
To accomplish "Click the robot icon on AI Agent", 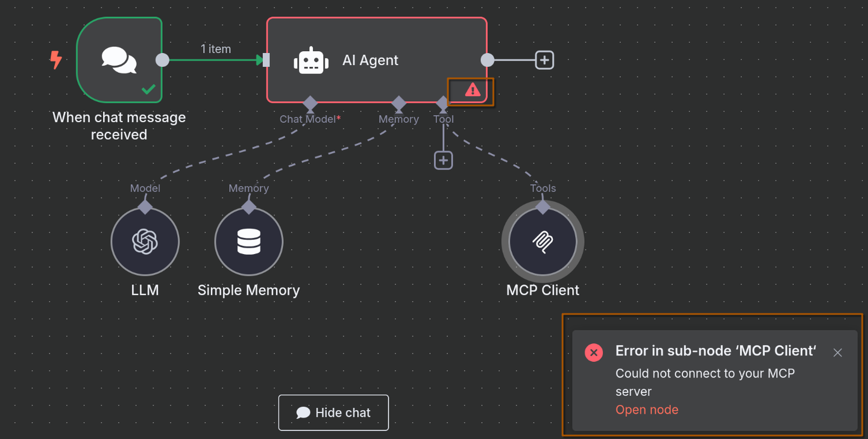I will coord(311,61).
